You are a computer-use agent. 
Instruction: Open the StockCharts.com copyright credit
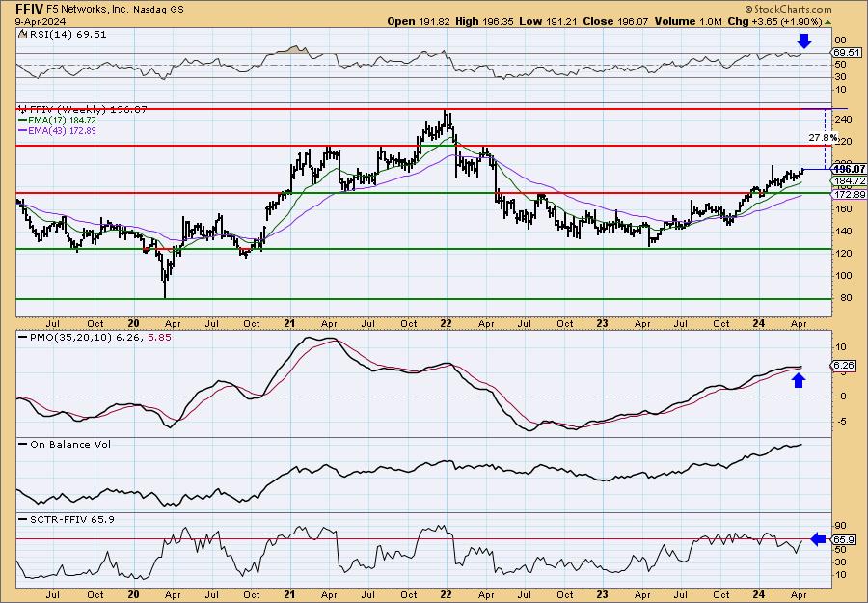tap(788, 9)
